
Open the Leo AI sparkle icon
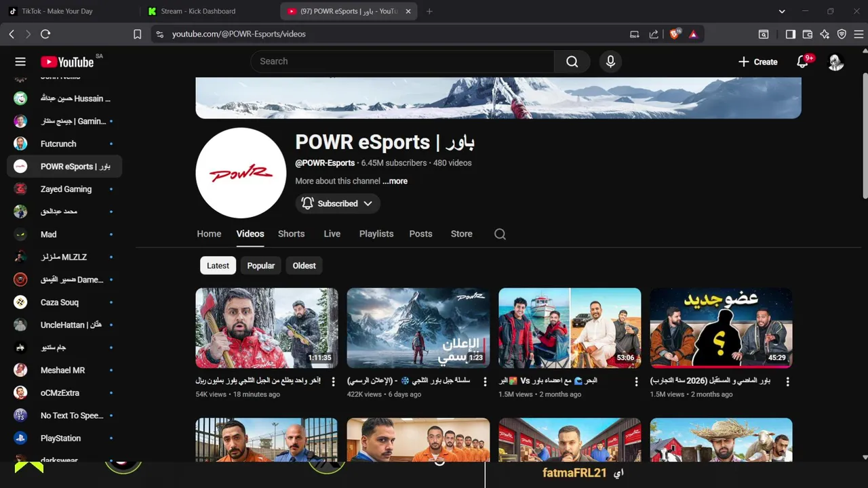tap(825, 34)
